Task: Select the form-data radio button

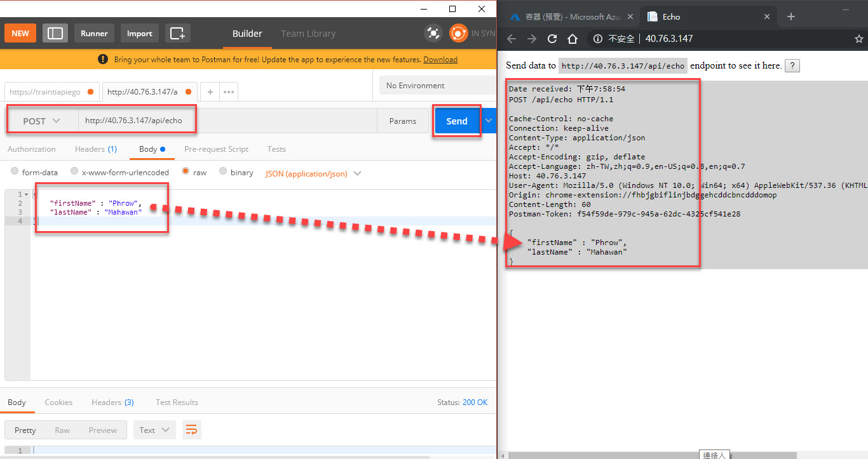Action: [x=15, y=171]
